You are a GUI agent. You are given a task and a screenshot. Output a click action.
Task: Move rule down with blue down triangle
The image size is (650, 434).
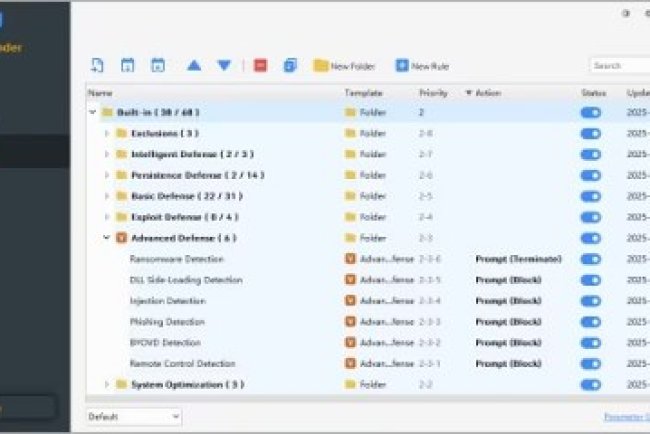pos(224,65)
